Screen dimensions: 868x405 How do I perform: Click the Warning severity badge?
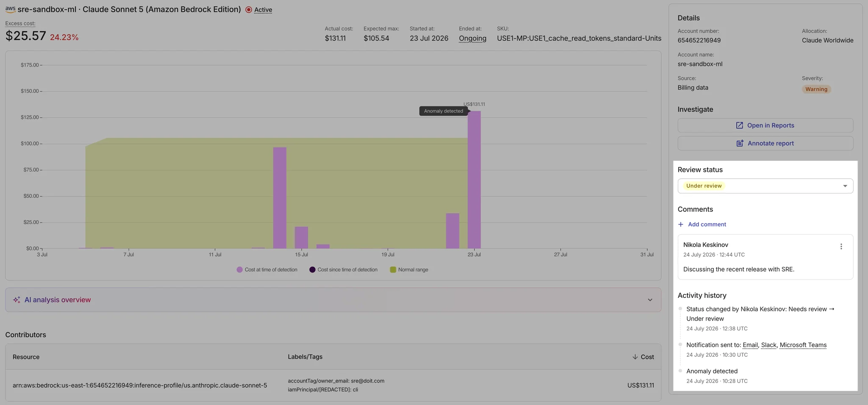816,89
